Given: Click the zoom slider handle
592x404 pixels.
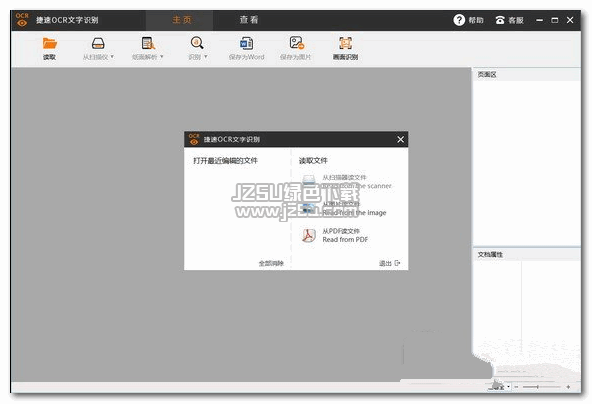Looking at the screenshot, I should 538,387.
